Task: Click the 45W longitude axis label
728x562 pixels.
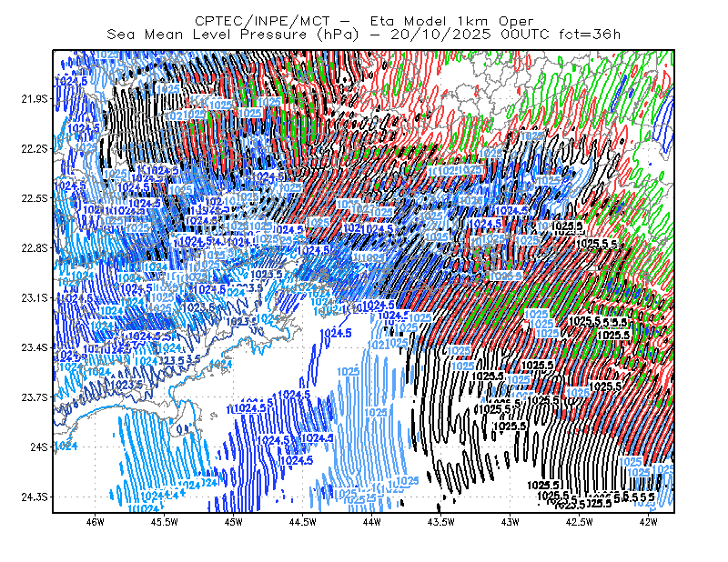Action: click(x=234, y=522)
